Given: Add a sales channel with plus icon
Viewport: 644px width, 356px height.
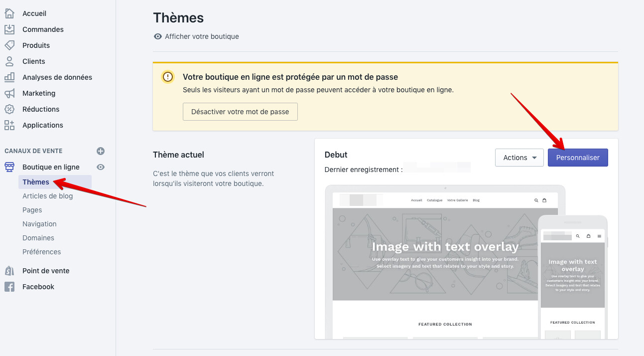Looking at the screenshot, I should tap(101, 151).
